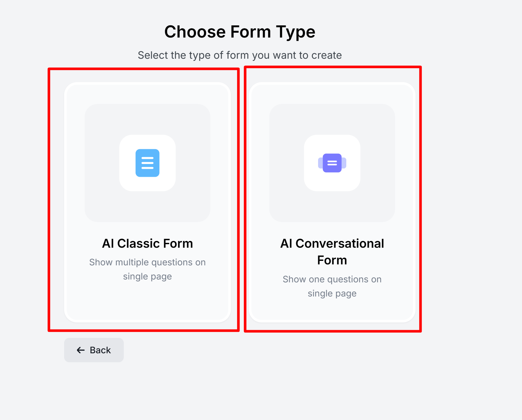The image size is (522, 420).
Task: Click the Back button
Action: (x=94, y=350)
